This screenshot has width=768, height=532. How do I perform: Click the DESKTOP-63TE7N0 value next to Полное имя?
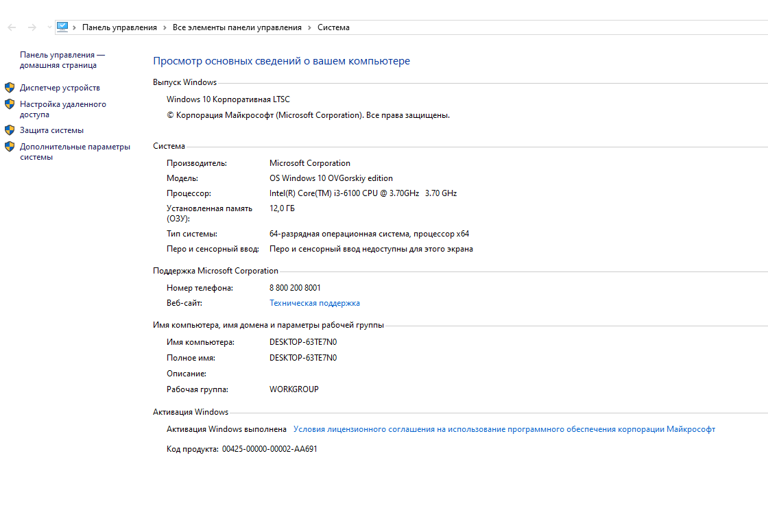[x=303, y=358]
